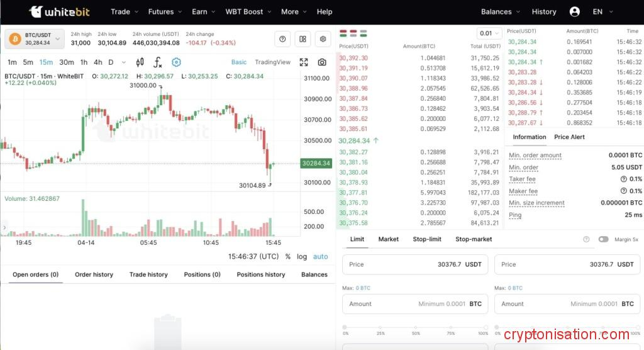Click the buy-side amount percentage slider
This screenshot has width=644, height=350.
(415, 327)
